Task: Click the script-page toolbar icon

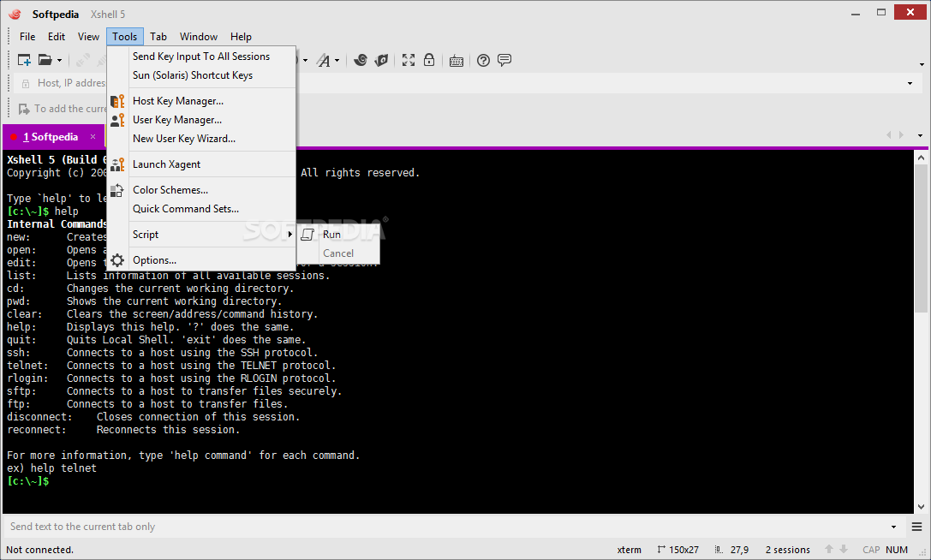Action: (381, 60)
